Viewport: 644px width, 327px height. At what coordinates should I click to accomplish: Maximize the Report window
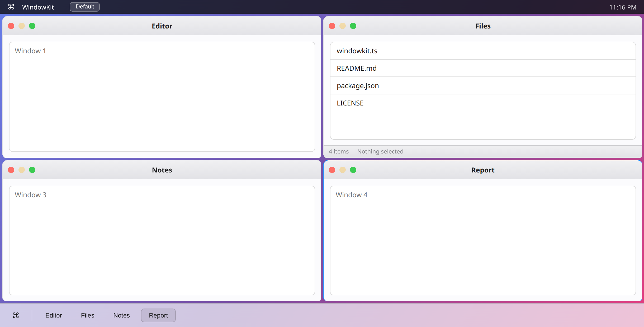tap(353, 170)
